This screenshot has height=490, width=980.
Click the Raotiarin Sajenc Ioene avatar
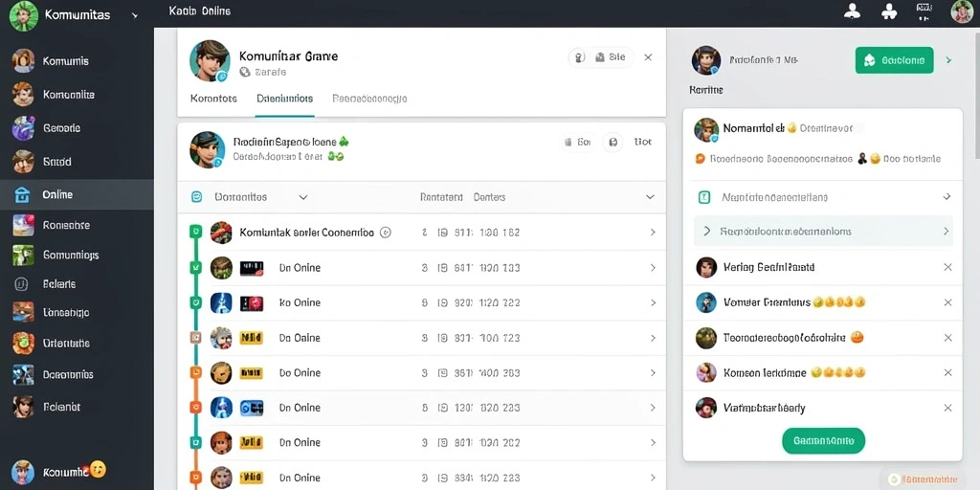207,149
